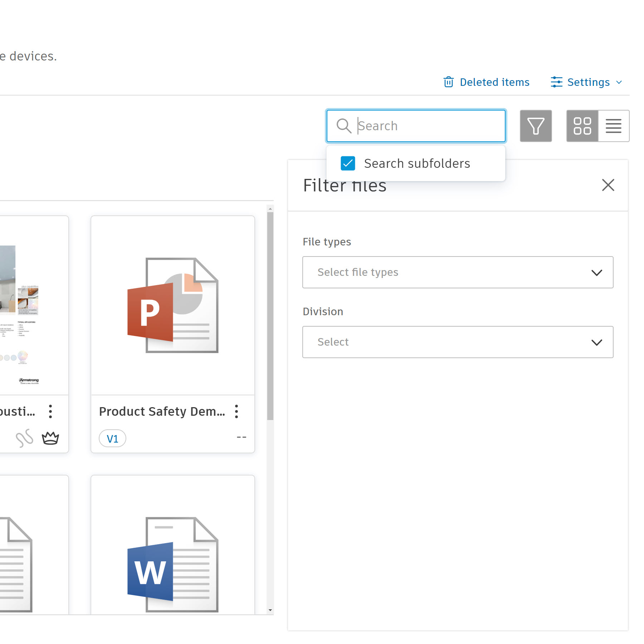
Task: Close the Filter files panel
Action: click(608, 185)
